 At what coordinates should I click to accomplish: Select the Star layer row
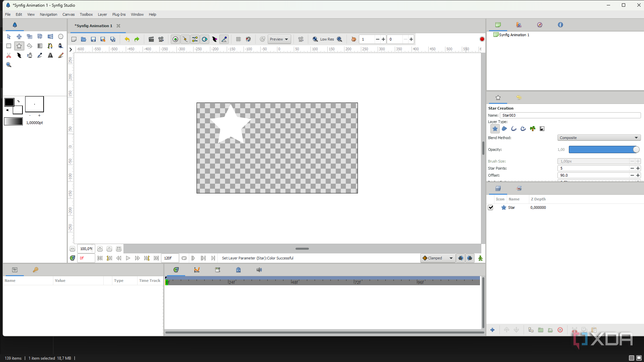coord(565,207)
